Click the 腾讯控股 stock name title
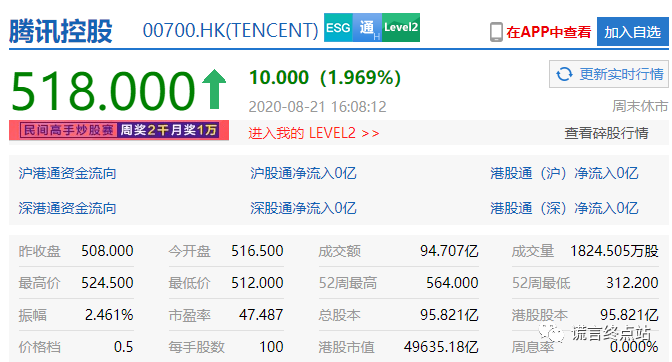This screenshot has height=362, width=672. [x=61, y=31]
